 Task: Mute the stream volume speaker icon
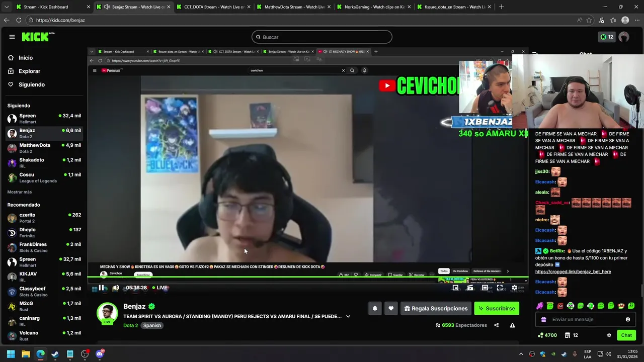tap(116, 288)
